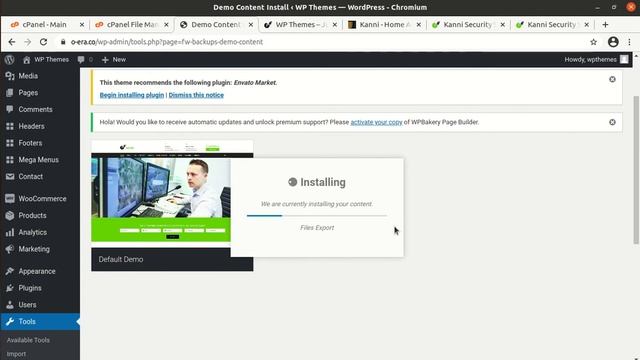The image size is (640, 360).
Task: Open Mega Menus in the sidebar
Action: [x=40, y=160]
